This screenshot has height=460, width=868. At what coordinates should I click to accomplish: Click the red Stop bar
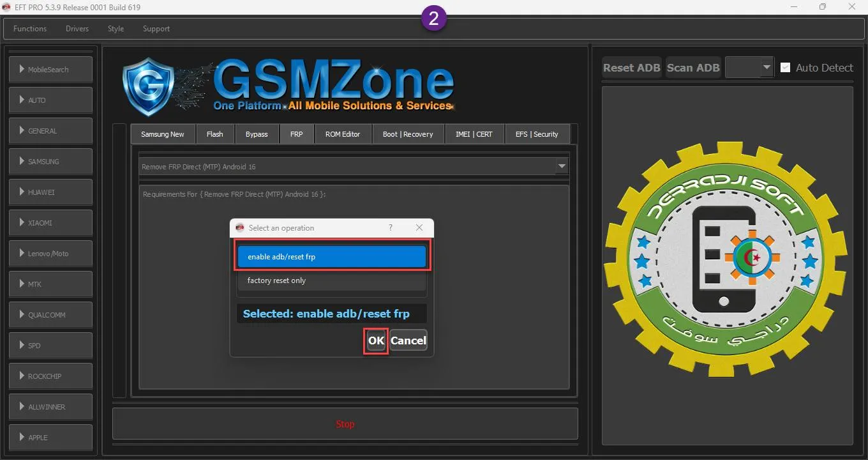[345, 424]
